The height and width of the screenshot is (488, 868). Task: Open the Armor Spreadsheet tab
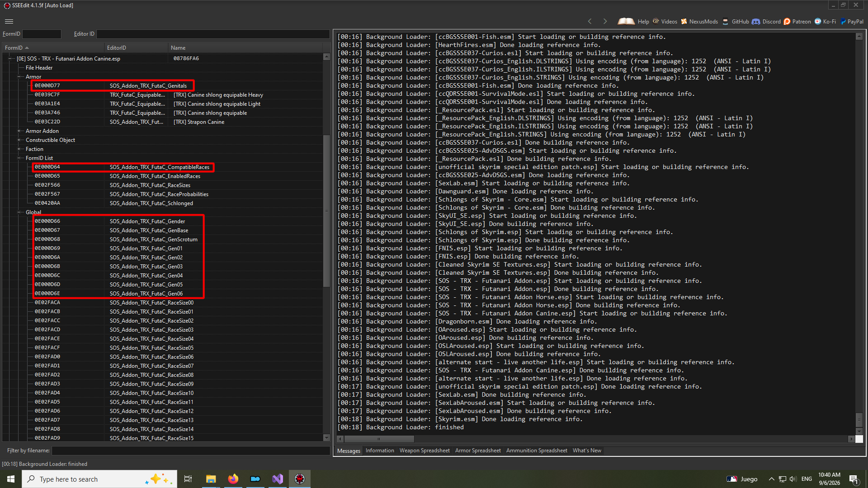pos(478,450)
